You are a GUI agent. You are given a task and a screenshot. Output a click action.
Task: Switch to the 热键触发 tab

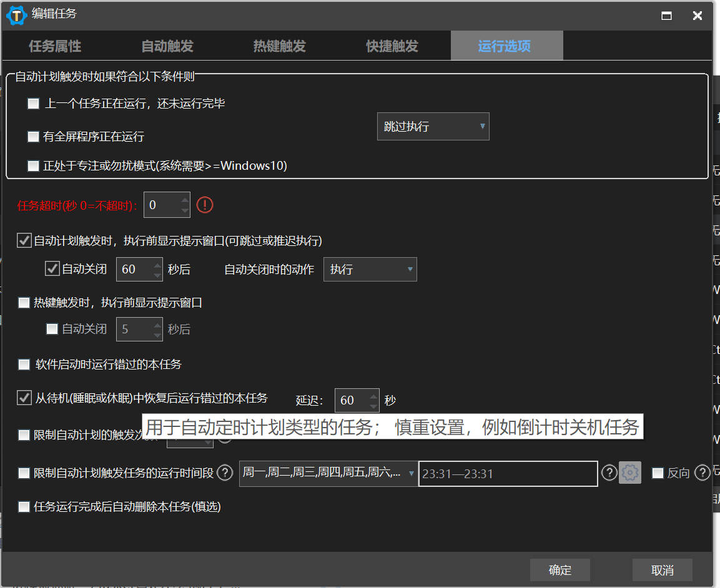pyautogui.click(x=279, y=46)
